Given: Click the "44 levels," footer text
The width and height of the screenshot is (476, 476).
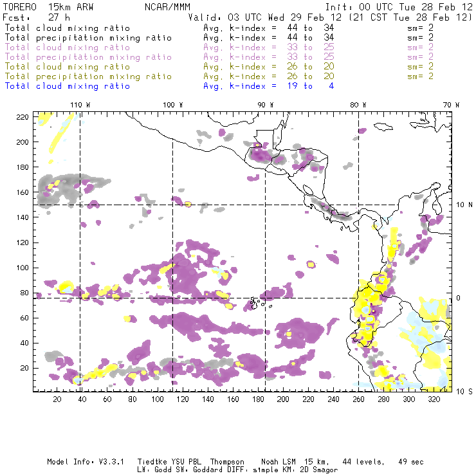Looking at the screenshot, I should (363, 462).
